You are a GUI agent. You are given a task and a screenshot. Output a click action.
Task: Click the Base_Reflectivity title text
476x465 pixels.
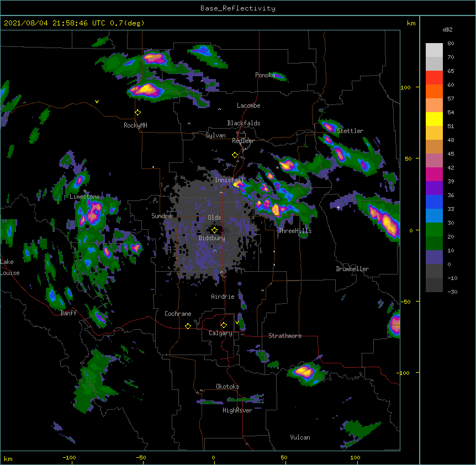[x=238, y=8]
